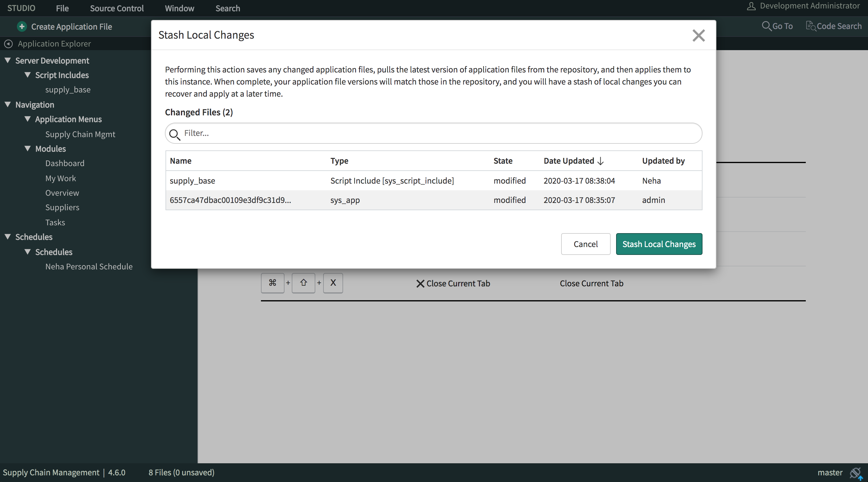Click the Development Administrator user icon

pyautogui.click(x=751, y=6)
